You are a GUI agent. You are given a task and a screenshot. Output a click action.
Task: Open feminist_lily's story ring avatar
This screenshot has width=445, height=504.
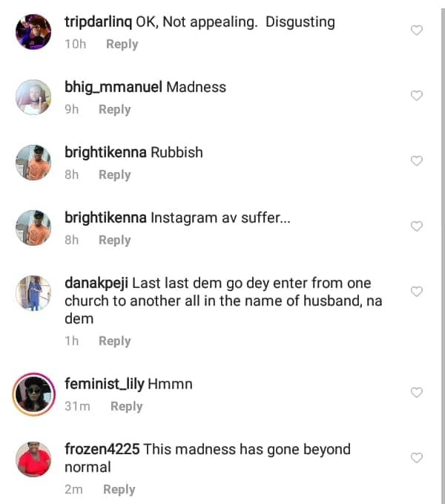point(33,393)
